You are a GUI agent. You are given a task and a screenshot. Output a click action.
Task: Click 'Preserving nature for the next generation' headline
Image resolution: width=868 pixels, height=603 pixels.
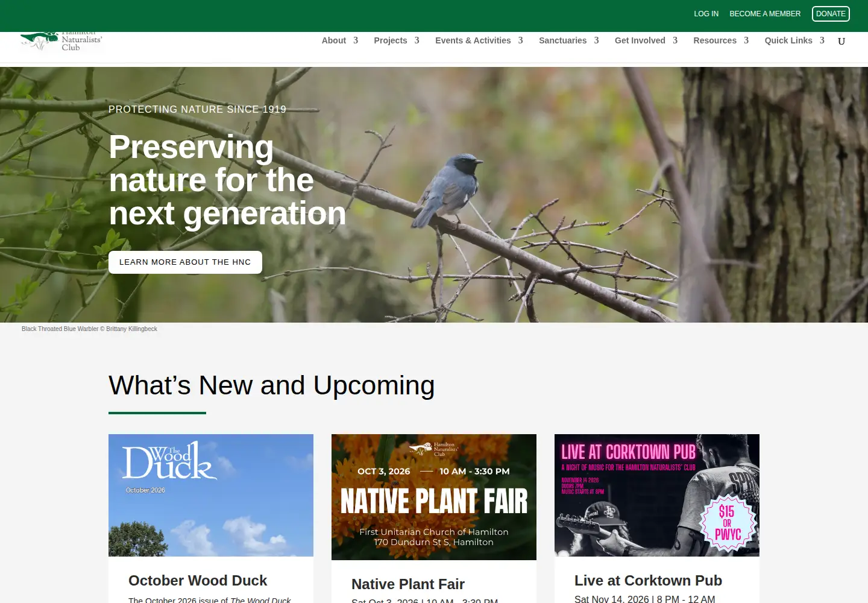click(227, 180)
